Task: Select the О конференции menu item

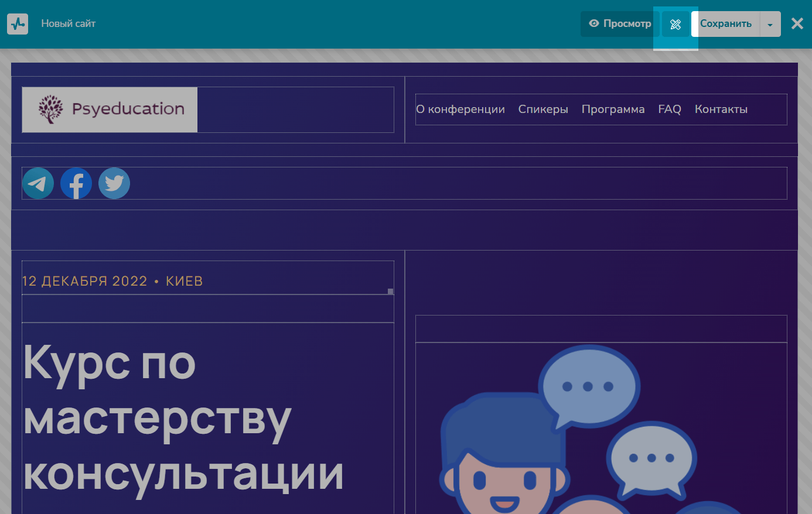Action: pyautogui.click(x=460, y=109)
